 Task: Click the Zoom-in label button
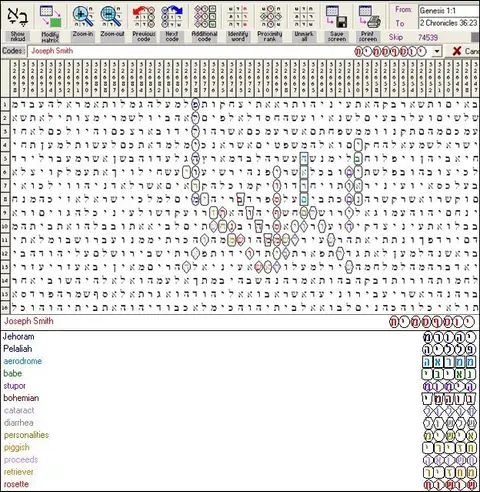[83, 37]
